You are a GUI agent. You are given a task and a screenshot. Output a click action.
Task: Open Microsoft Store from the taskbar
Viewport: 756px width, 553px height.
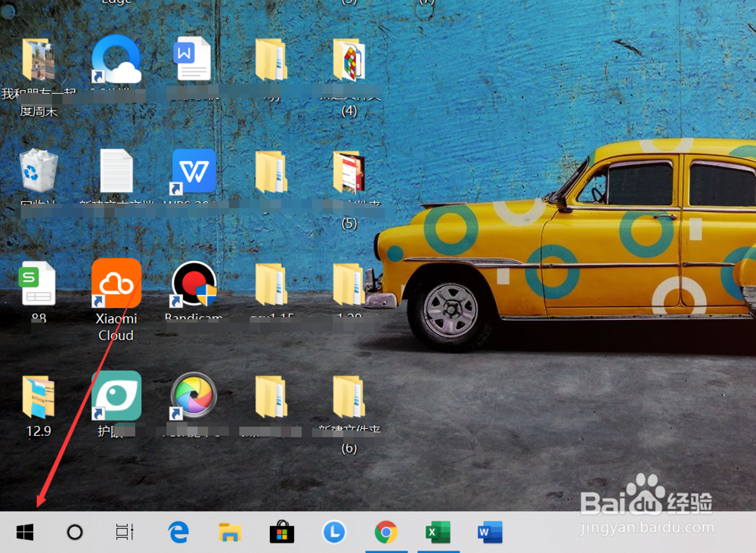pos(281,532)
